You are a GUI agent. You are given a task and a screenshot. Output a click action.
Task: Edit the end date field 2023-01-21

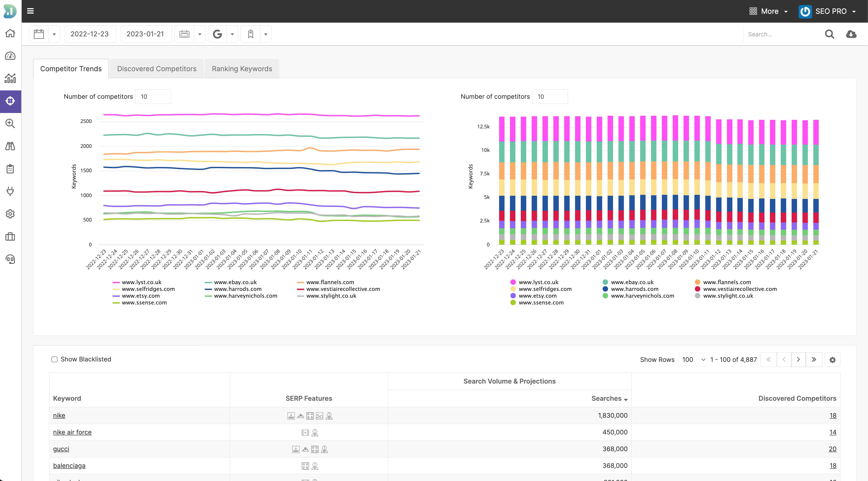(x=146, y=34)
